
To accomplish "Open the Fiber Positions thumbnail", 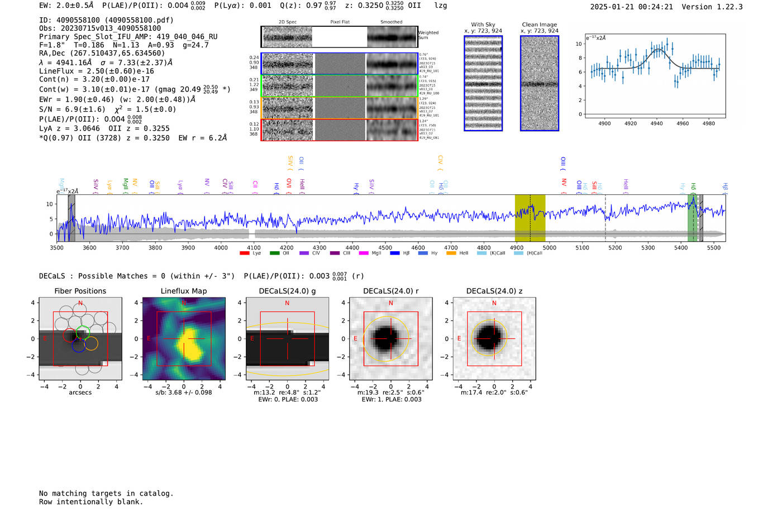I will point(80,338).
